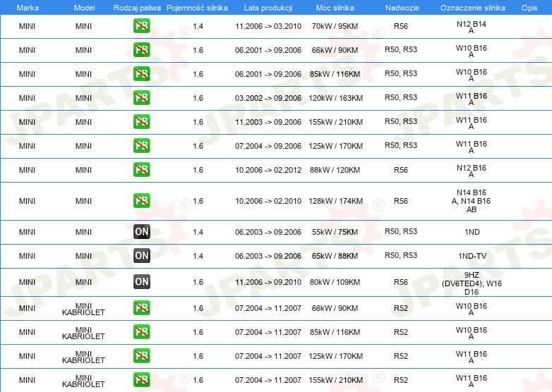Screen dimensions: 552x392
Task: Click the Marka column header
Action: 28,8
